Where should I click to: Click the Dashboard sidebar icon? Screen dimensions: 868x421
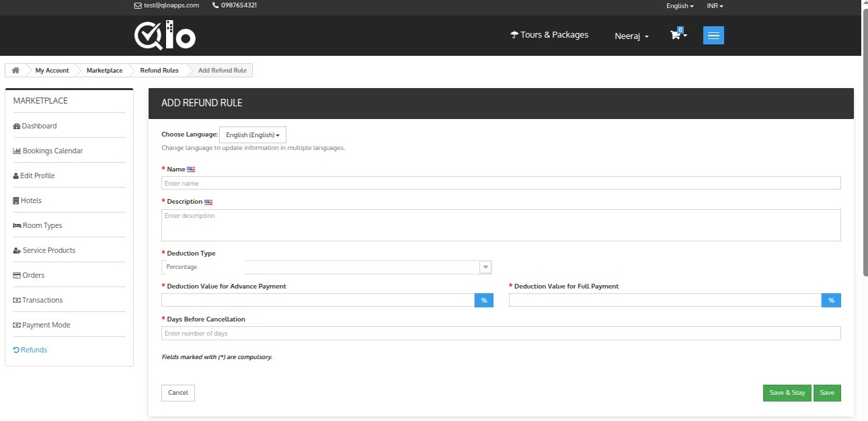point(17,126)
